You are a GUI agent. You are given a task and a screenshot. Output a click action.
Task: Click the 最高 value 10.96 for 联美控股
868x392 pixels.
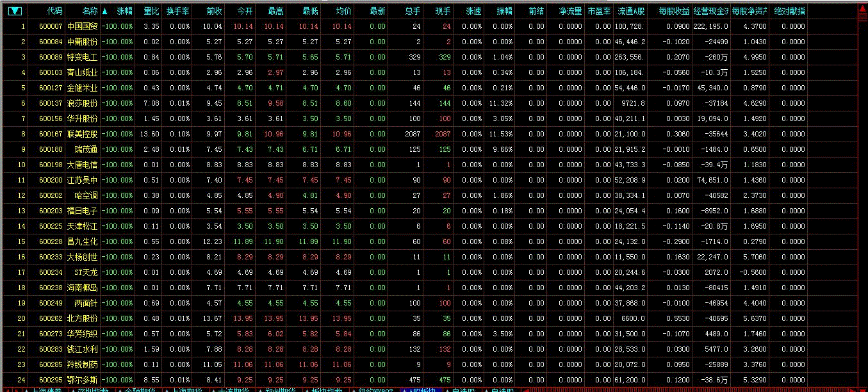274,134
